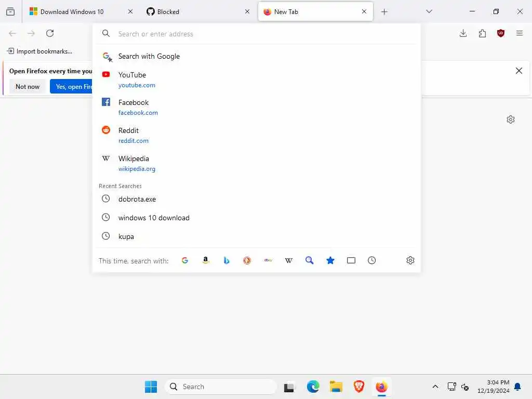Select recent search dobrota.exe
Screen dimensions: 532x399
[257, 199]
